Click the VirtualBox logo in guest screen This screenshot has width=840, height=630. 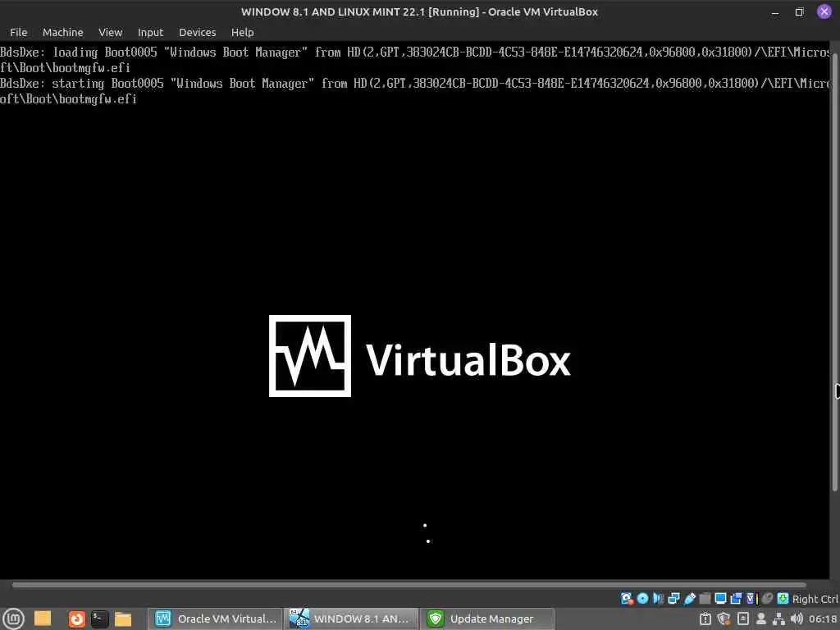coord(419,356)
